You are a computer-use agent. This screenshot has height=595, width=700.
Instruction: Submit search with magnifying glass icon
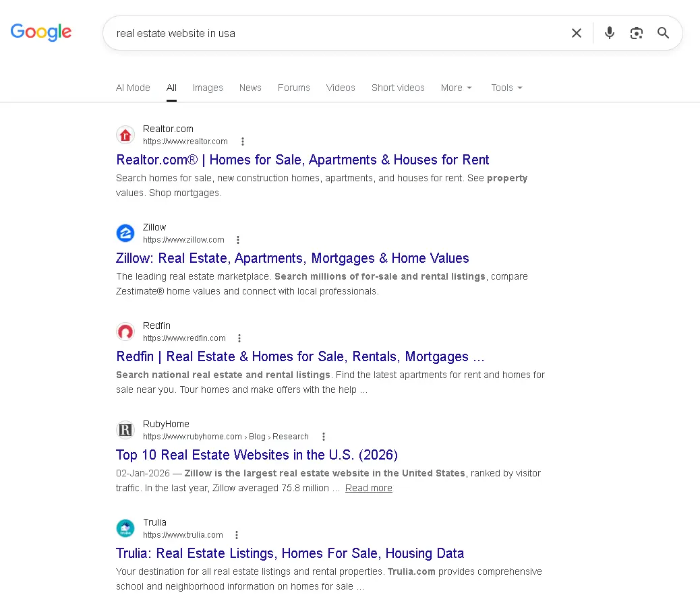pos(663,33)
